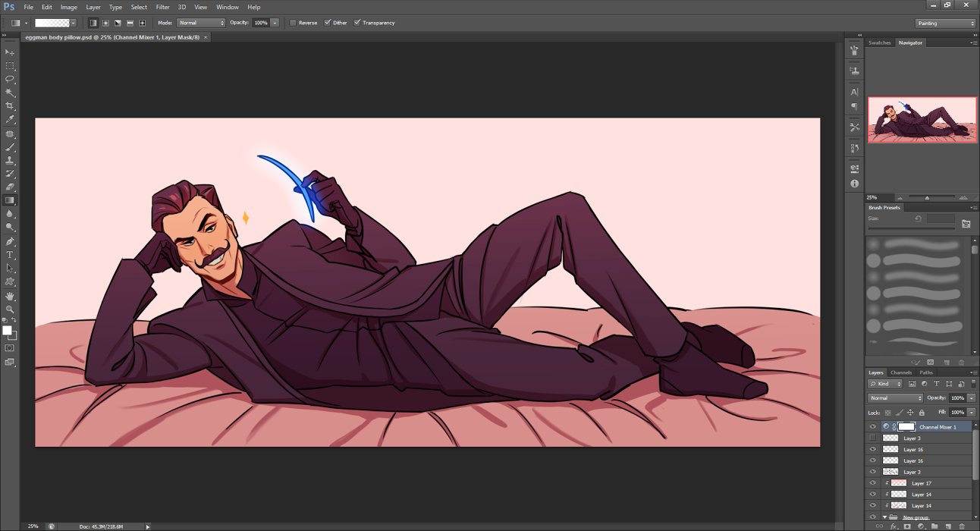Open the Gradient tool preset picker arrow
The width and height of the screenshot is (980, 531).
(x=27, y=23)
